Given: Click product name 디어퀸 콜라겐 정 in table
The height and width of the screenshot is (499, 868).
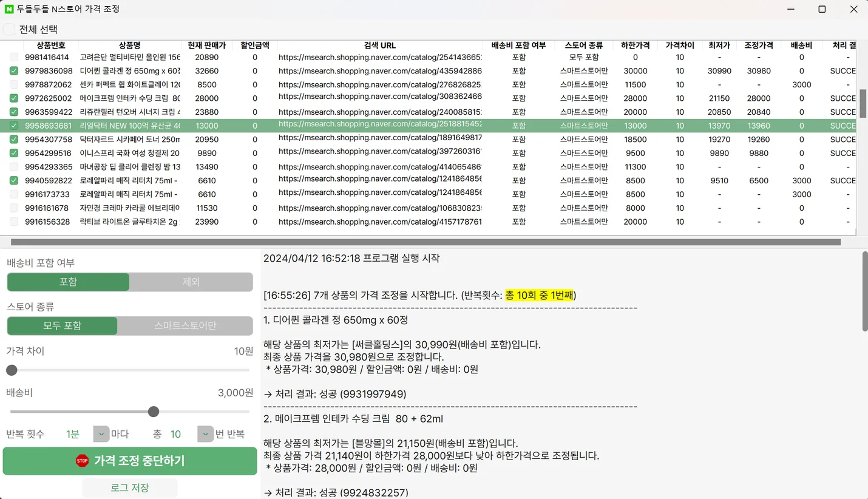Looking at the screenshot, I should 130,71.
